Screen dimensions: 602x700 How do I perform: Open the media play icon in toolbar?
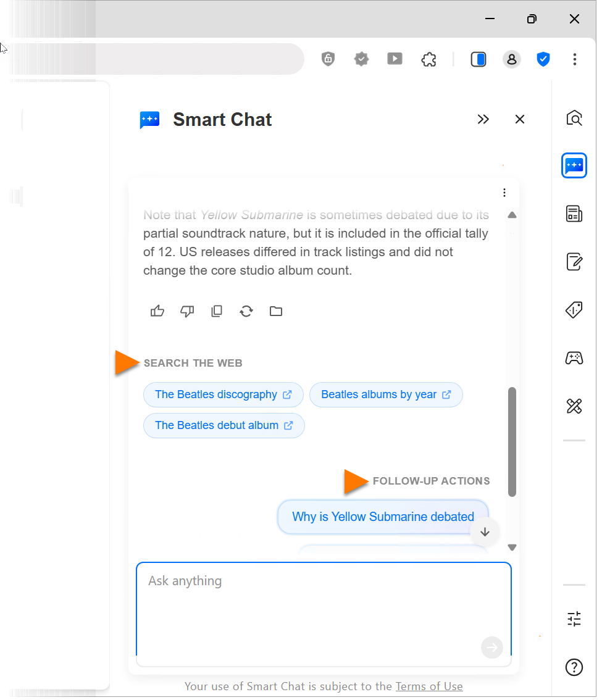tap(395, 59)
